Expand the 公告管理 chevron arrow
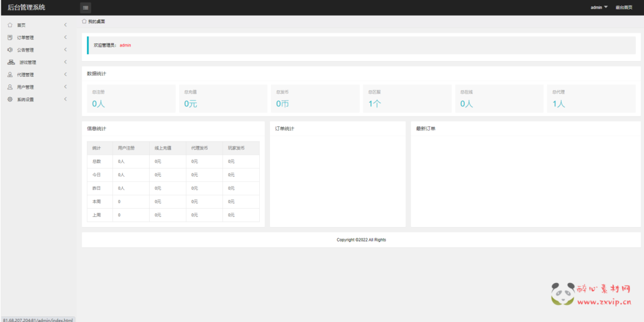The image size is (644, 322). coord(65,50)
